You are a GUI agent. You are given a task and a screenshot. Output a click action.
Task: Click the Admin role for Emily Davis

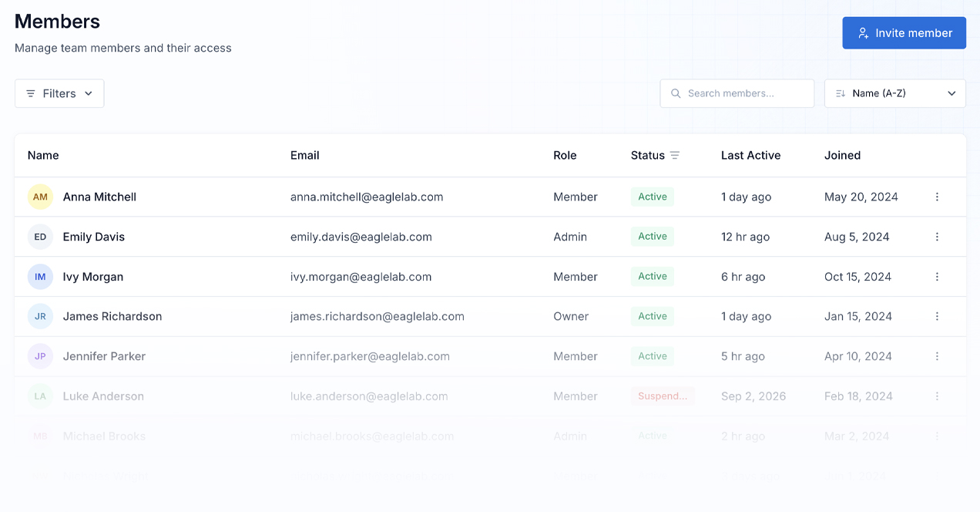pyautogui.click(x=570, y=237)
